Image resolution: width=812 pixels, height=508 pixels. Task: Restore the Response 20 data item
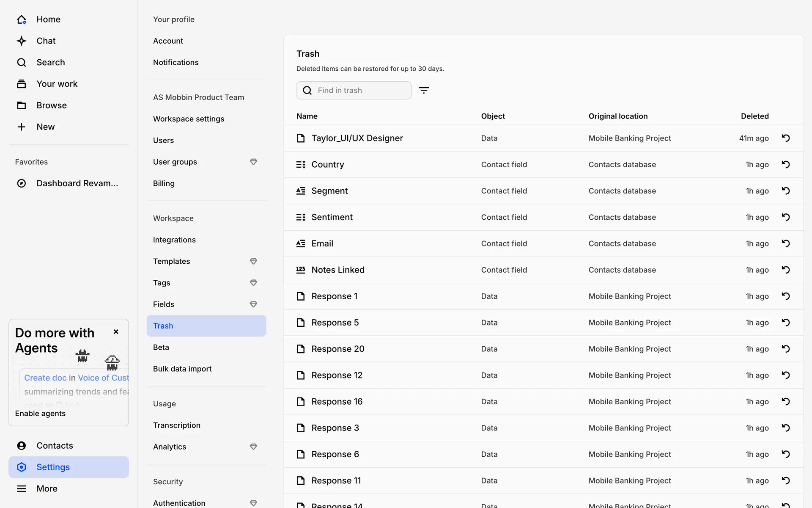coord(786,349)
